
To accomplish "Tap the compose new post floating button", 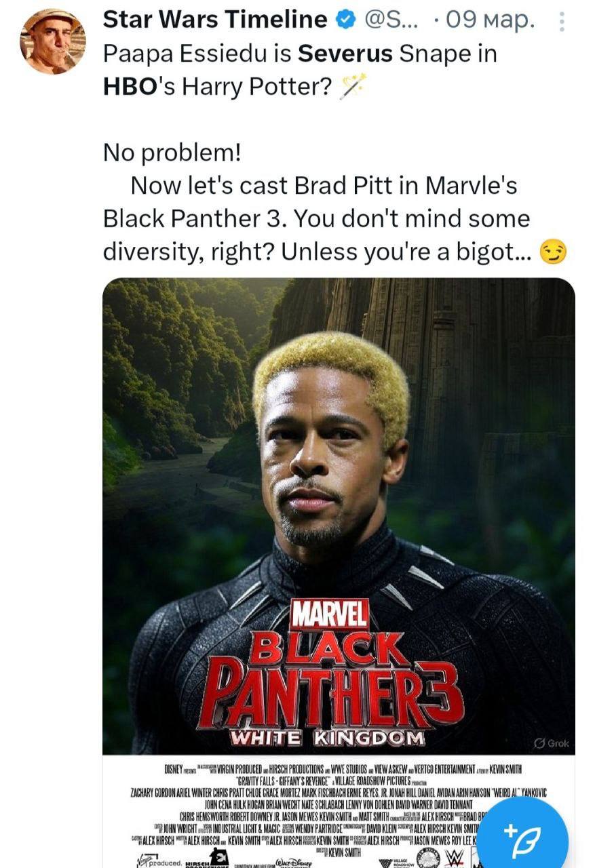I will [x=526, y=831].
